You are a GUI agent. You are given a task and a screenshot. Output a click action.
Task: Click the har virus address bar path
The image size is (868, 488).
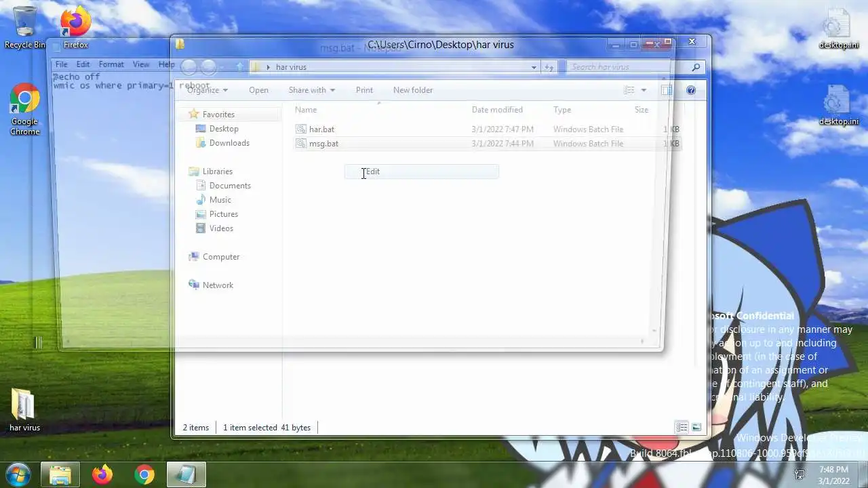[291, 67]
